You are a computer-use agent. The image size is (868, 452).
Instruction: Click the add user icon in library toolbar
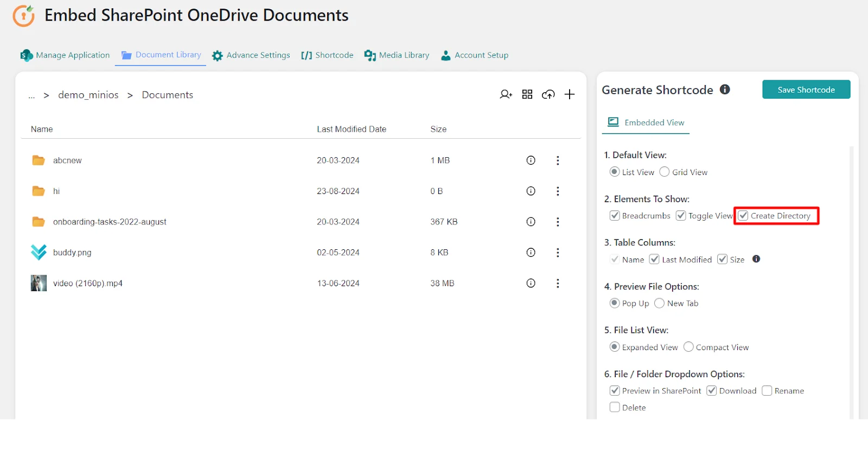click(x=506, y=94)
